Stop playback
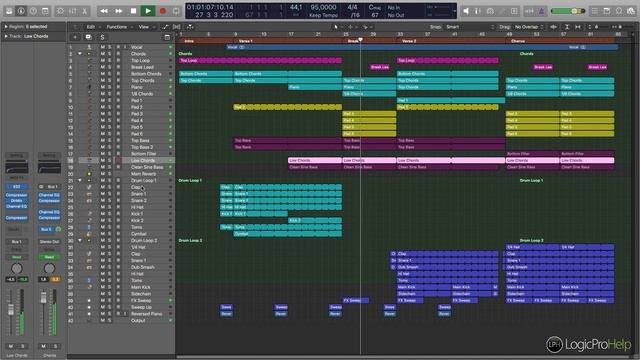The height and width of the screenshot is (360, 640). pos(133,11)
